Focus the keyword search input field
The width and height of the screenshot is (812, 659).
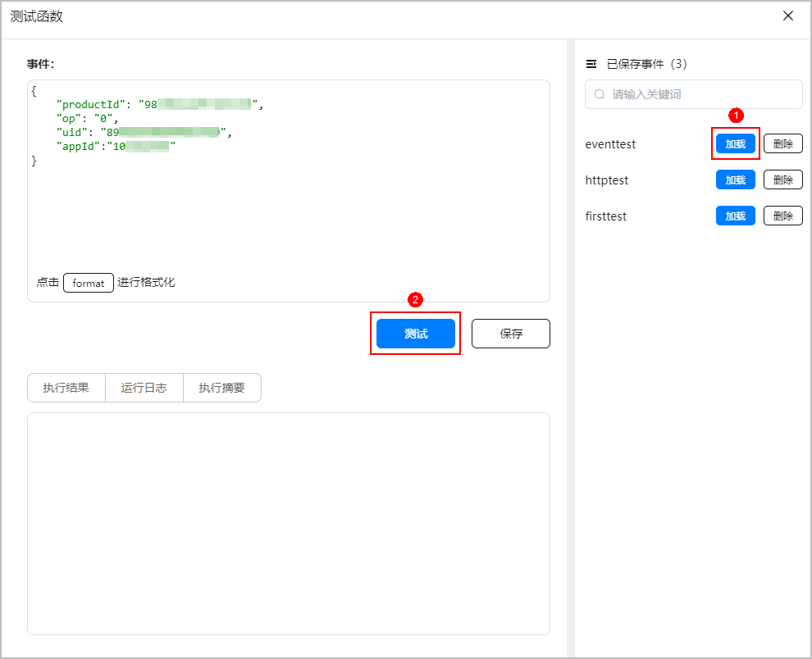coord(701,94)
